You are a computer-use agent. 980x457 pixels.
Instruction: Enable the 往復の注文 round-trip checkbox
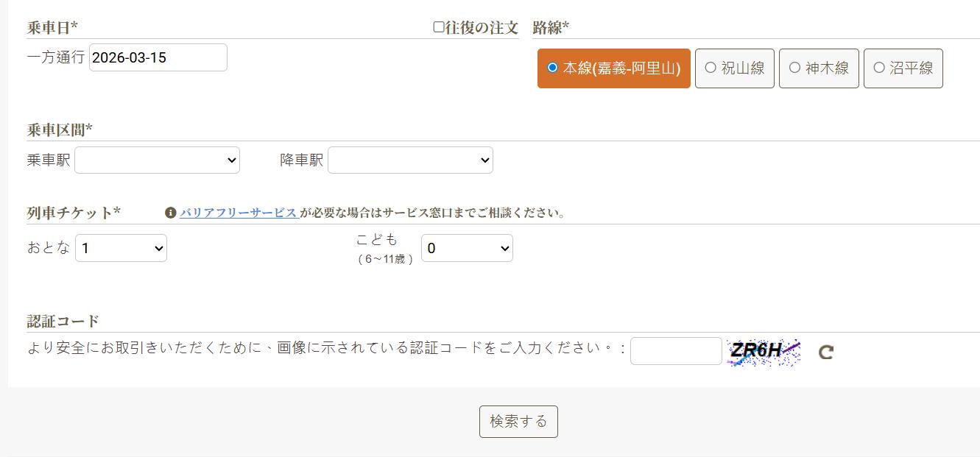(x=439, y=27)
